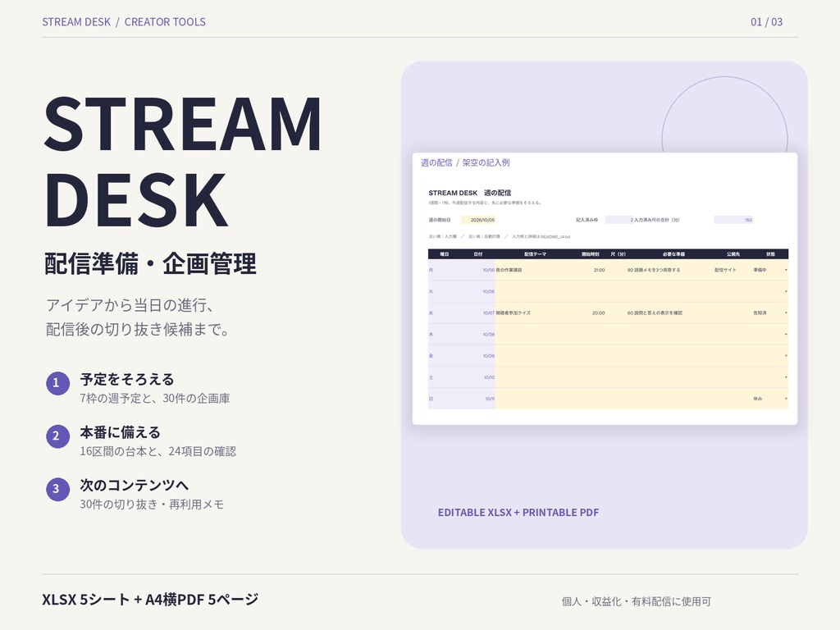Click the 月 weekday cell
Screen dimensions: 840x630
pos(444,270)
